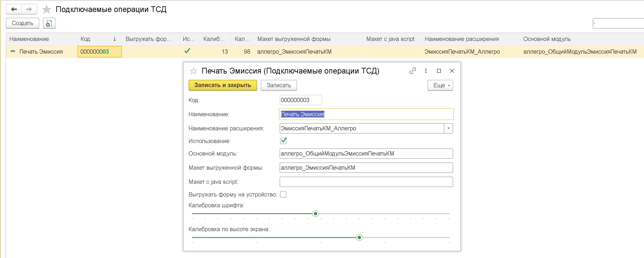This screenshot has height=258, width=644.
Task: Click Макет выгруженной формы column header
Action: pos(308,39)
